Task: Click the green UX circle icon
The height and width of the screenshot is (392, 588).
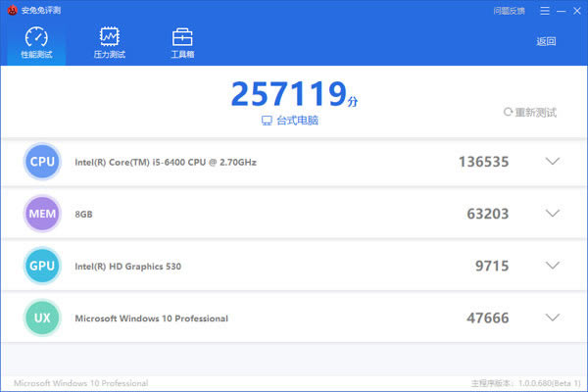Action: click(42, 318)
